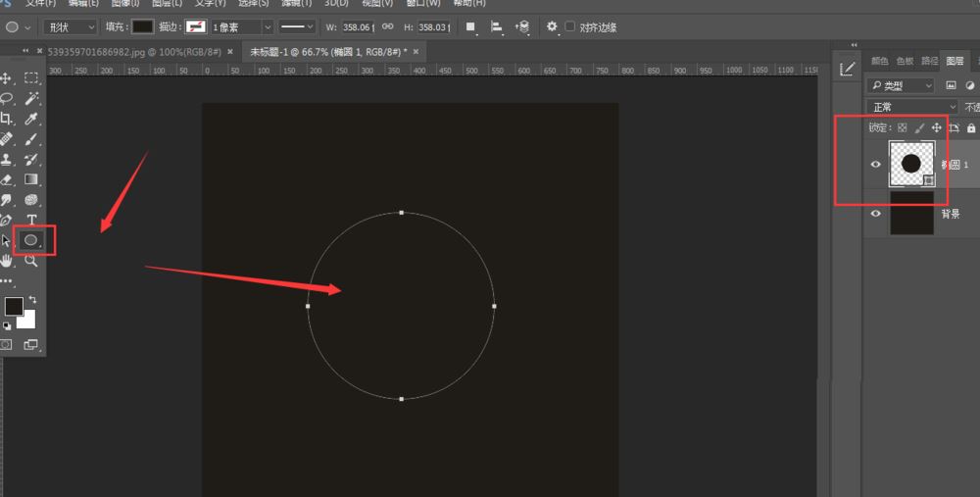Switch to the Color panel tab
The width and height of the screenshot is (980, 497).
[x=880, y=61]
